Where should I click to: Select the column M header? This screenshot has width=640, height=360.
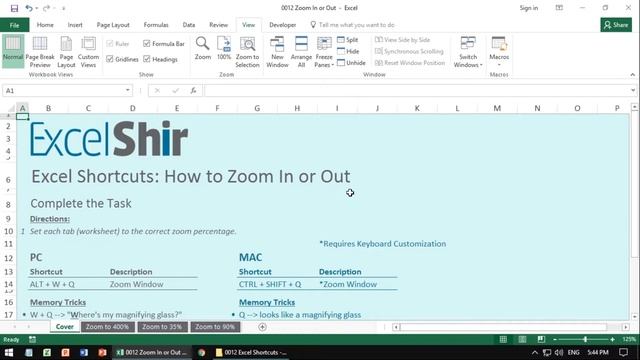(x=497, y=108)
